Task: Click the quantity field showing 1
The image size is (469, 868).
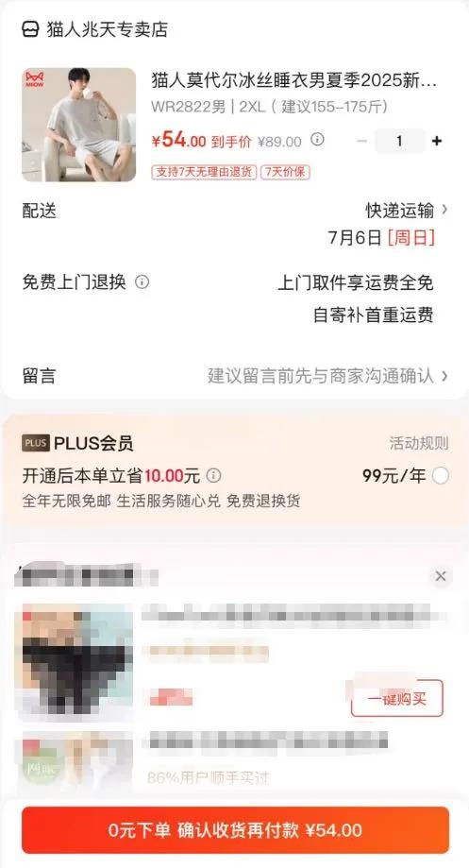Action: pyautogui.click(x=399, y=141)
